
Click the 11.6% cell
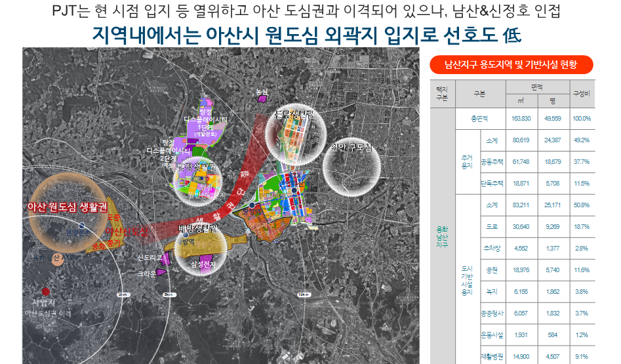pos(582,270)
